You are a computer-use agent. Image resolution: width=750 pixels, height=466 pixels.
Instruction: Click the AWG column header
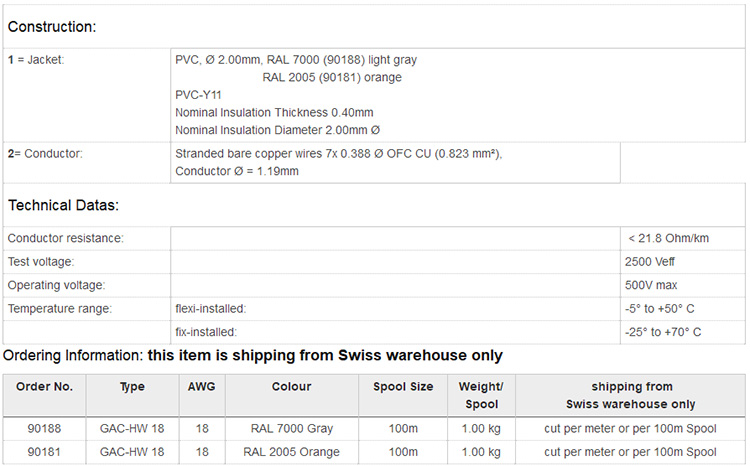pyautogui.click(x=202, y=387)
